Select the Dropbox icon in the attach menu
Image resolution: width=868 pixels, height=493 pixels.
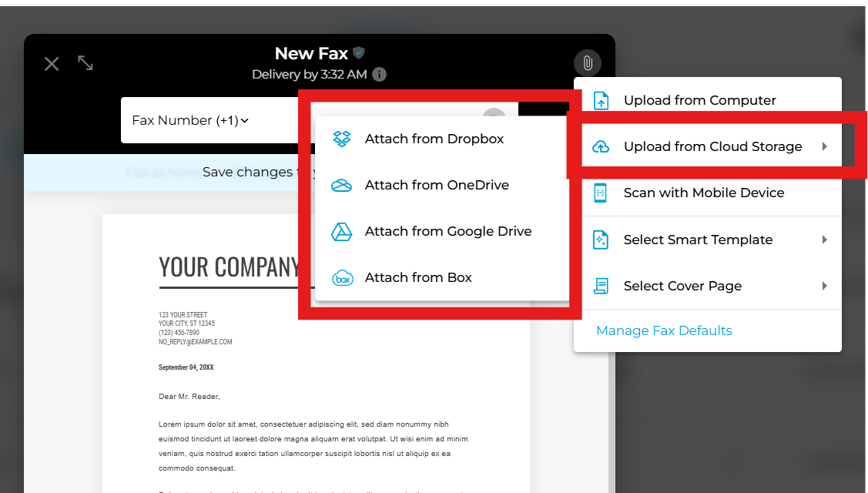pos(343,139)
